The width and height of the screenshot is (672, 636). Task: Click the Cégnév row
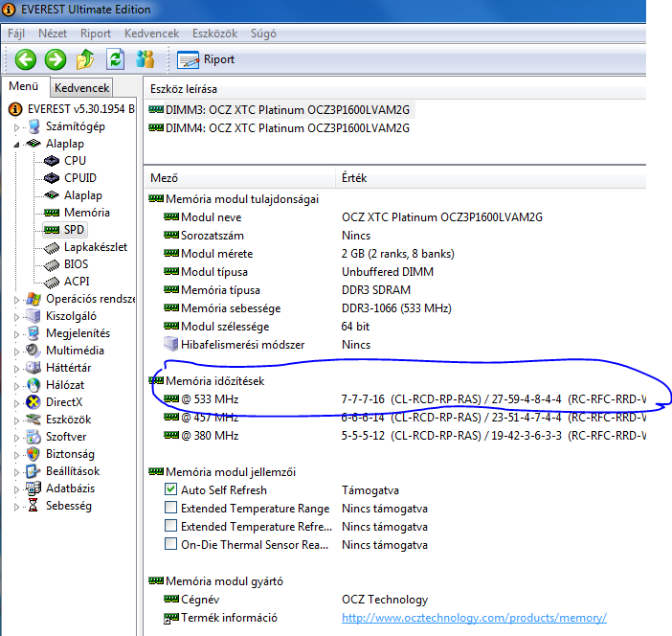pos(296,600)
